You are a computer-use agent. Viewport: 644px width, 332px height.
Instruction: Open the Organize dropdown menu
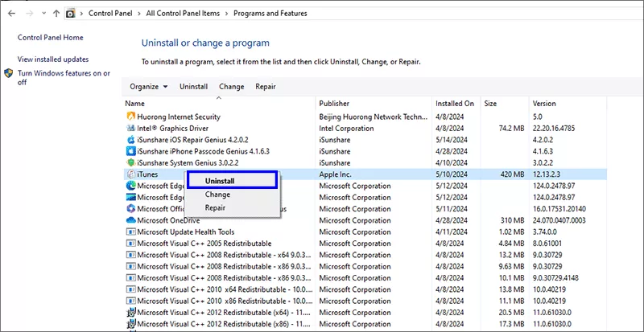[x=149, y=87]
